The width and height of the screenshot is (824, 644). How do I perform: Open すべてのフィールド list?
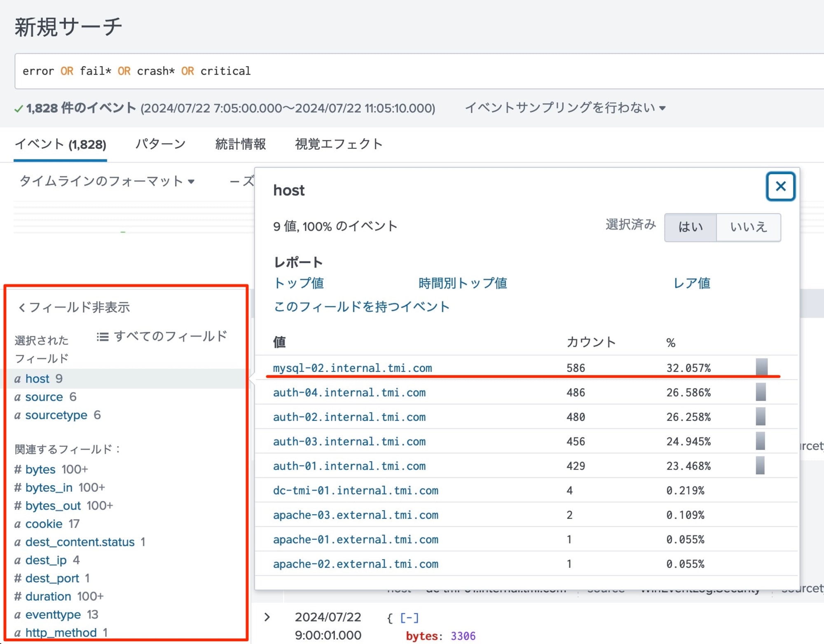click(x=162, y=336)
